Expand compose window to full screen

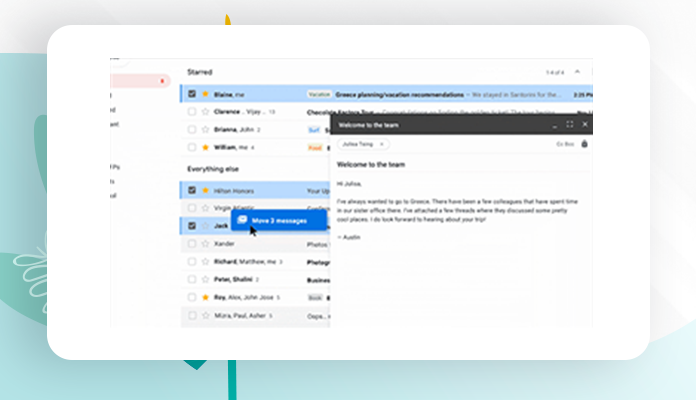(x=569, y=125)
